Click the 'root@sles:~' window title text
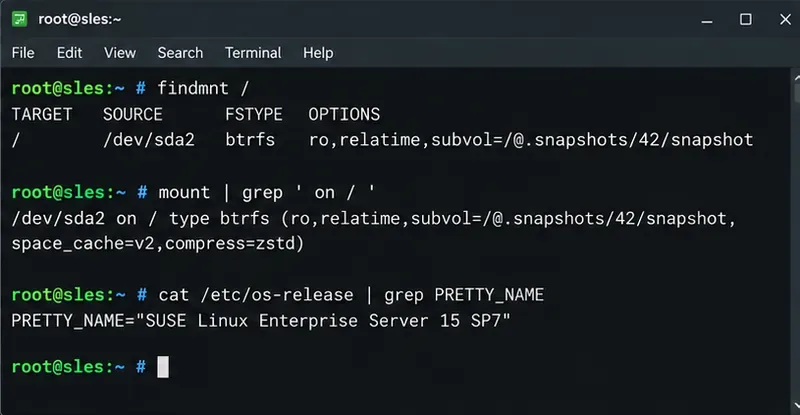This screenshot has height=415, width=800. tap(80, 19)
